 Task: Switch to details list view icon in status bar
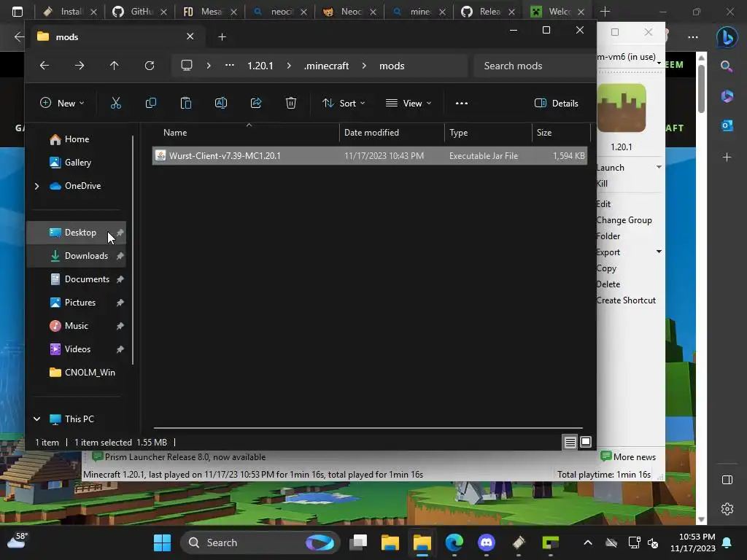570,442
